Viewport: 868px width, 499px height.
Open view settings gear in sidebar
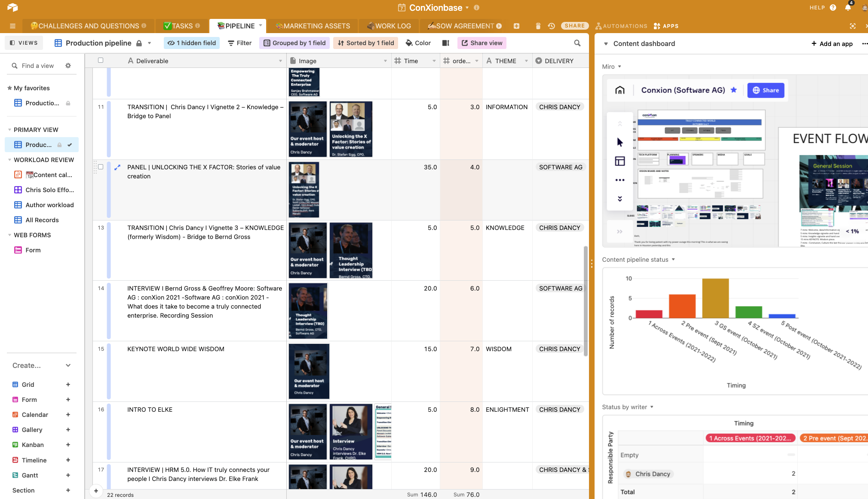pyautogui.click(x=68, y=66)
